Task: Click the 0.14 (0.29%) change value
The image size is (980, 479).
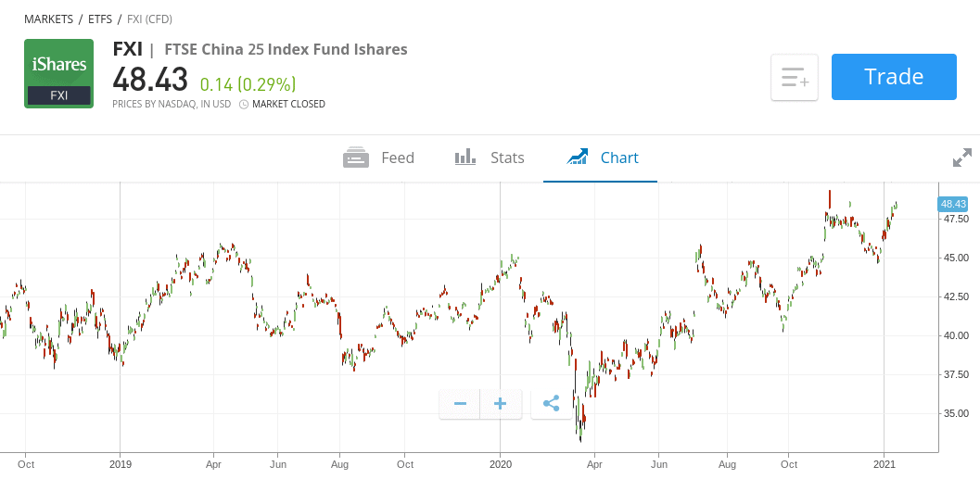Action: [x=248, y=84]
